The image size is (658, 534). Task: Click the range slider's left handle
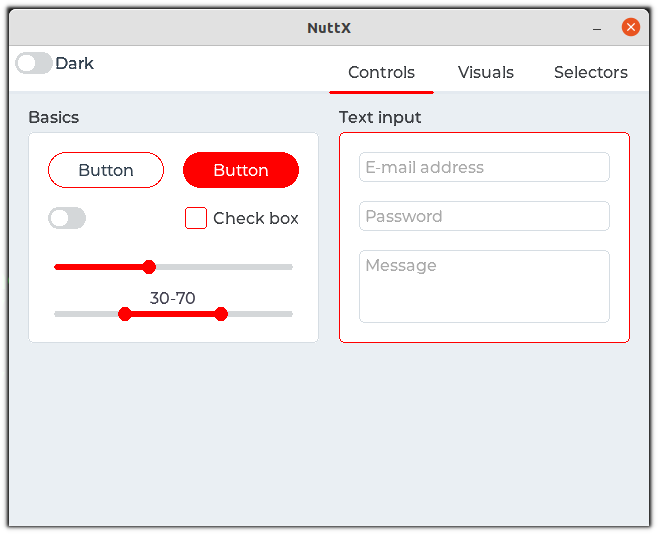125,314
